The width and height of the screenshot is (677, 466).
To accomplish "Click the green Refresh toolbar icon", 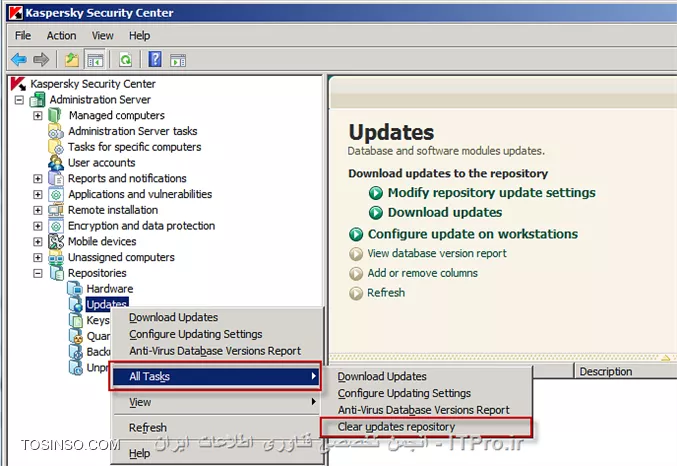I will click(125, 60).
